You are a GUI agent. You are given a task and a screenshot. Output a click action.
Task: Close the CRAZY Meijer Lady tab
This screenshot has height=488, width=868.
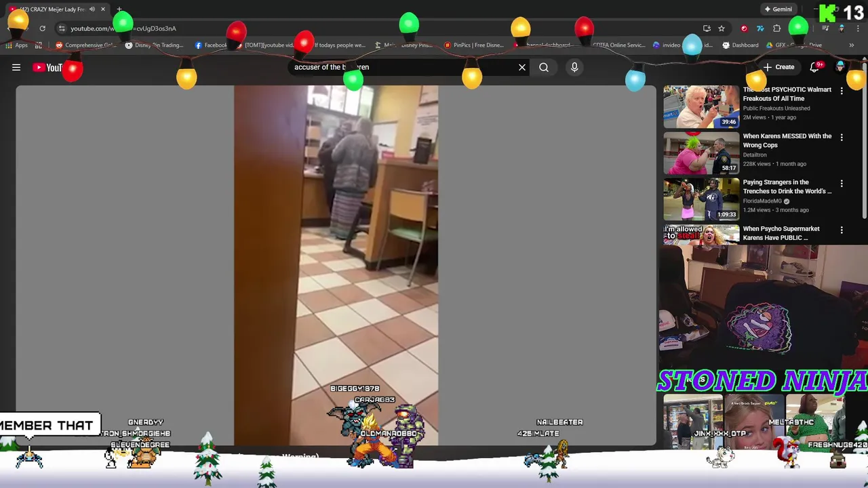(103, 9)
